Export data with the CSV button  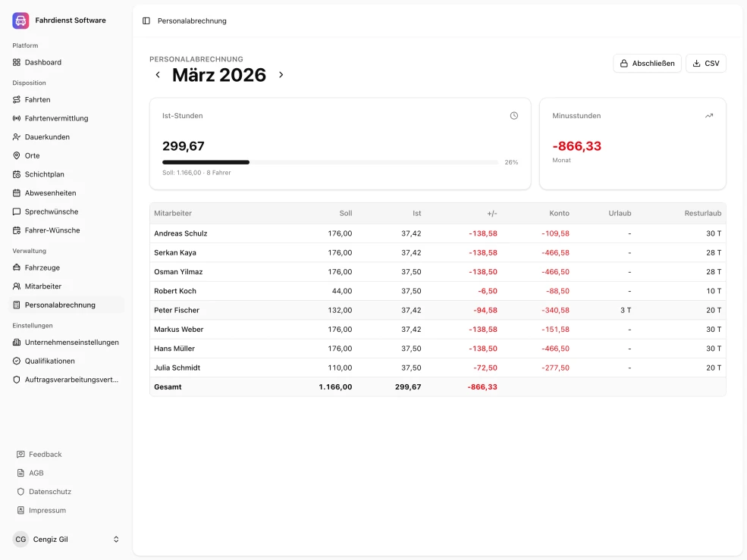coord(705,64)
